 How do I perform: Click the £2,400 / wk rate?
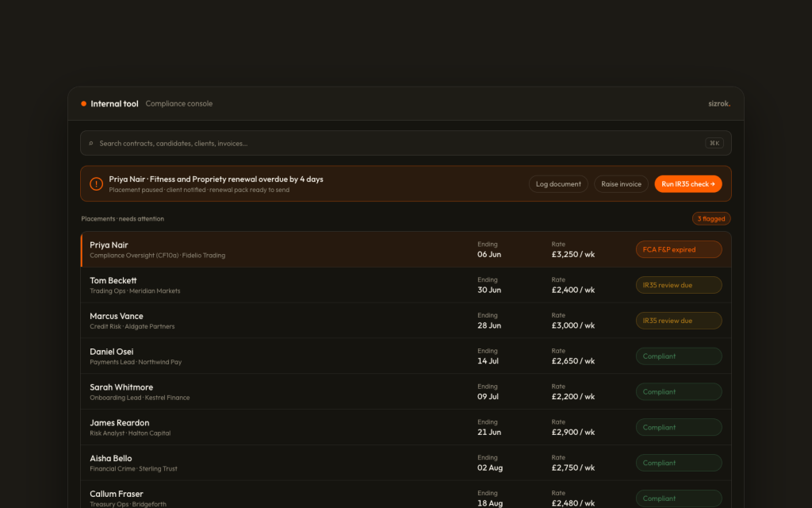pyautogui.click(x=573, y=291)
